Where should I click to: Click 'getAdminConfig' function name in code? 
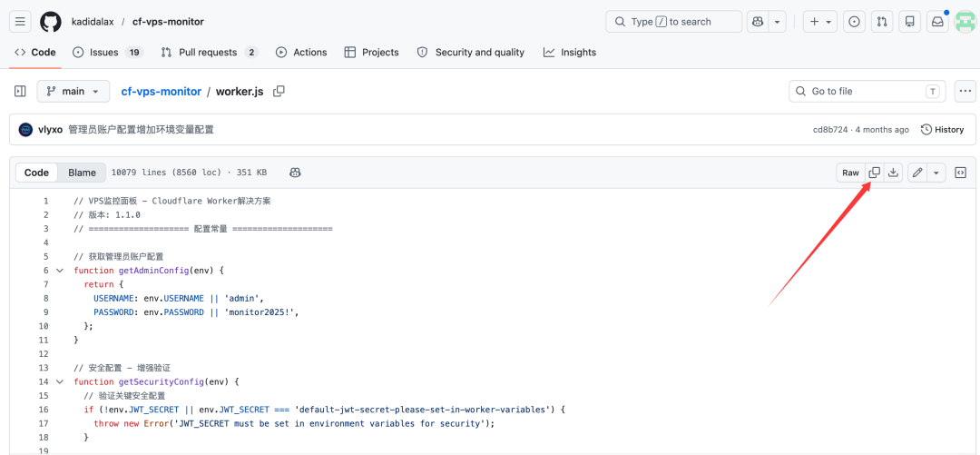pos(154,271)
